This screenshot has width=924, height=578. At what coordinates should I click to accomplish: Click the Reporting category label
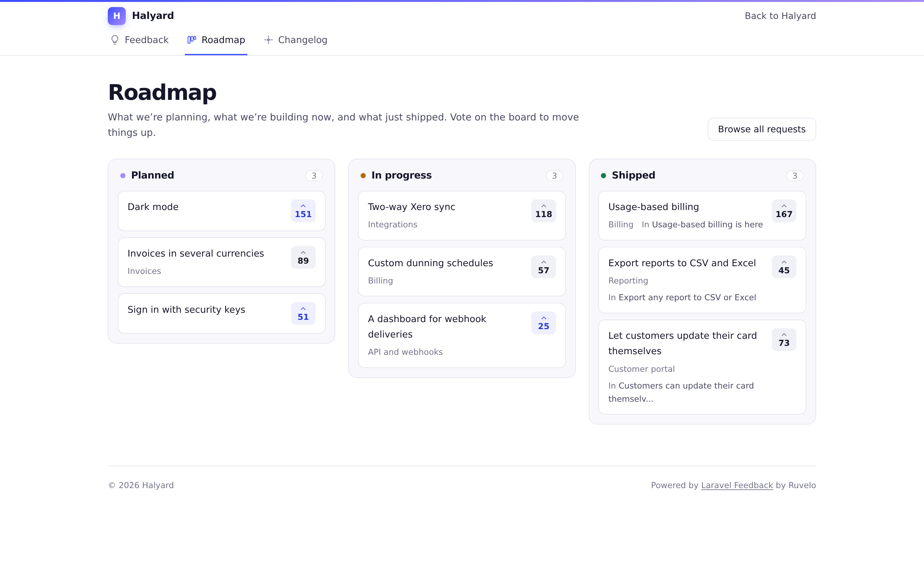point(628,281)
